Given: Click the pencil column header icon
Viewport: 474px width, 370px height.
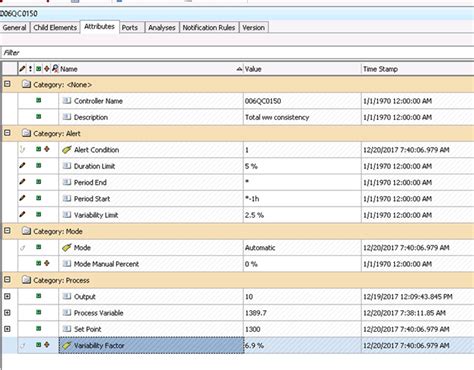Looking at the screenshot, I should tap(22, 69).
